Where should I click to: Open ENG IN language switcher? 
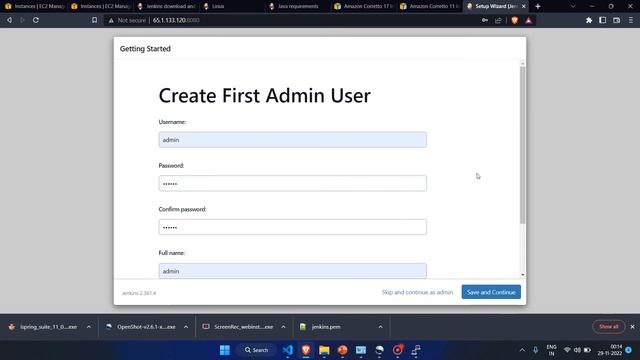(551, 350)
